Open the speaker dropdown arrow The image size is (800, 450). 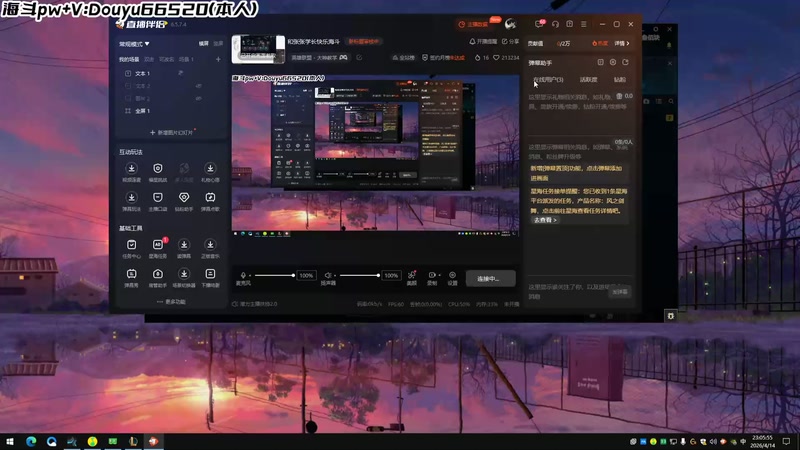coord(334,276)
